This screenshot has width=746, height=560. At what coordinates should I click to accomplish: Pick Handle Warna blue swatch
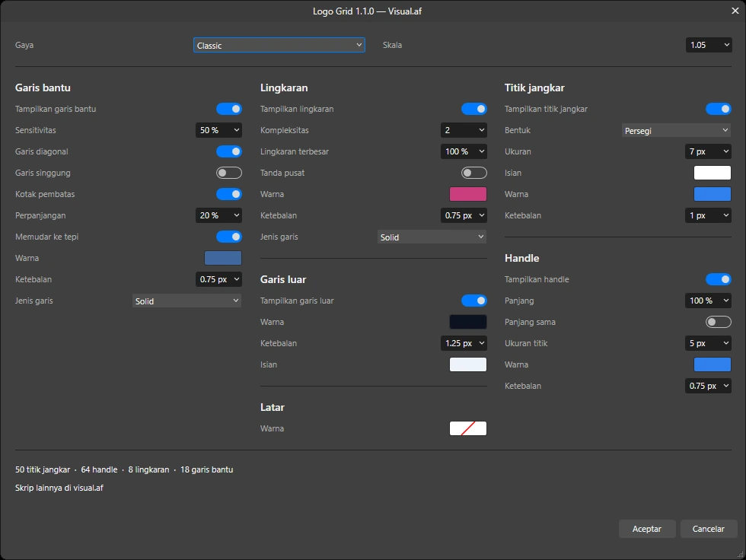(713, 364)
